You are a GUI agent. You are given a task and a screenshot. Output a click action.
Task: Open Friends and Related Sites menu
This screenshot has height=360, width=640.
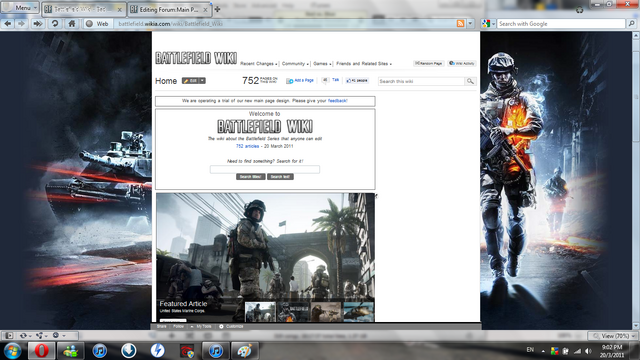pyautogui.click(x=364, y=64)
